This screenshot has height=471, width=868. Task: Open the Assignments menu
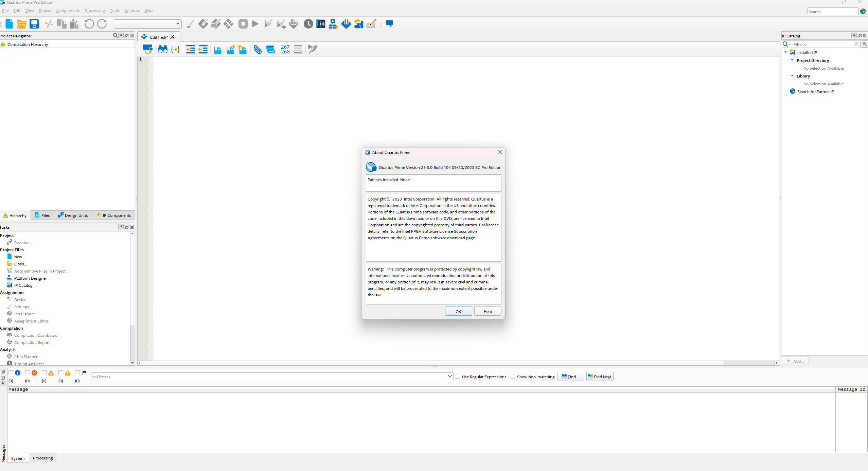pyautogui.click(x=68, y=11)
